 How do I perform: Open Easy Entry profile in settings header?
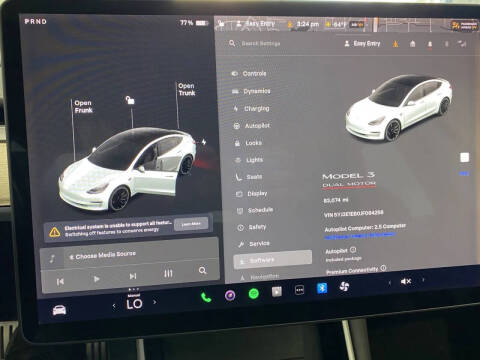(x=362, y=43)
